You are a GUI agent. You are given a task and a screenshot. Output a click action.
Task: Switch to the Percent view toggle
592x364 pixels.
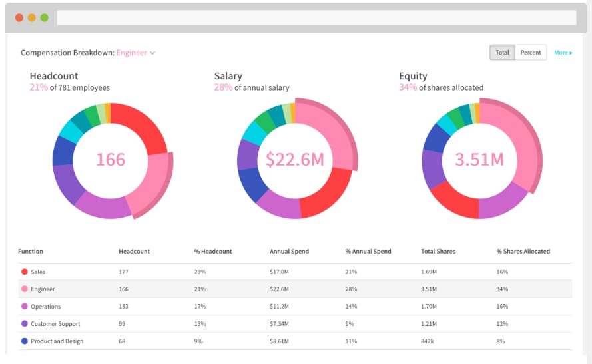tap(531, 53)
